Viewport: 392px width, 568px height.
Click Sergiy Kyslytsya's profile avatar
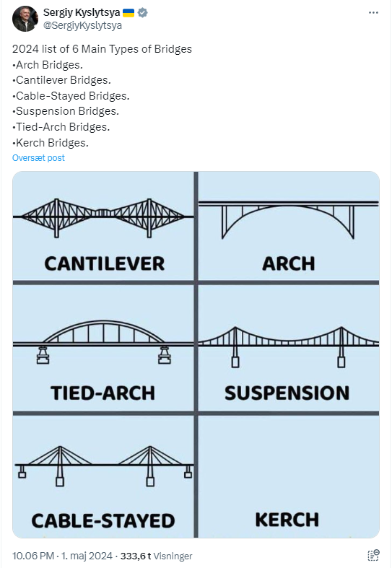25,19
